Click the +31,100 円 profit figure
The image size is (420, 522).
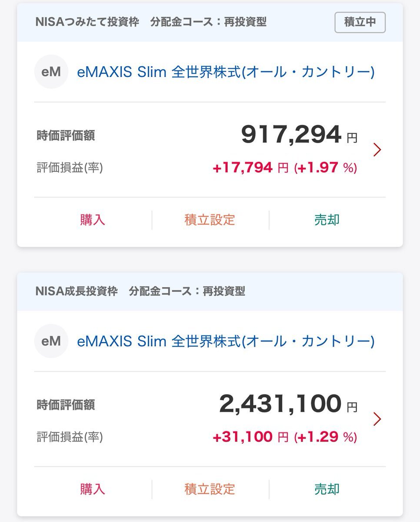click(x=250, y=437)
